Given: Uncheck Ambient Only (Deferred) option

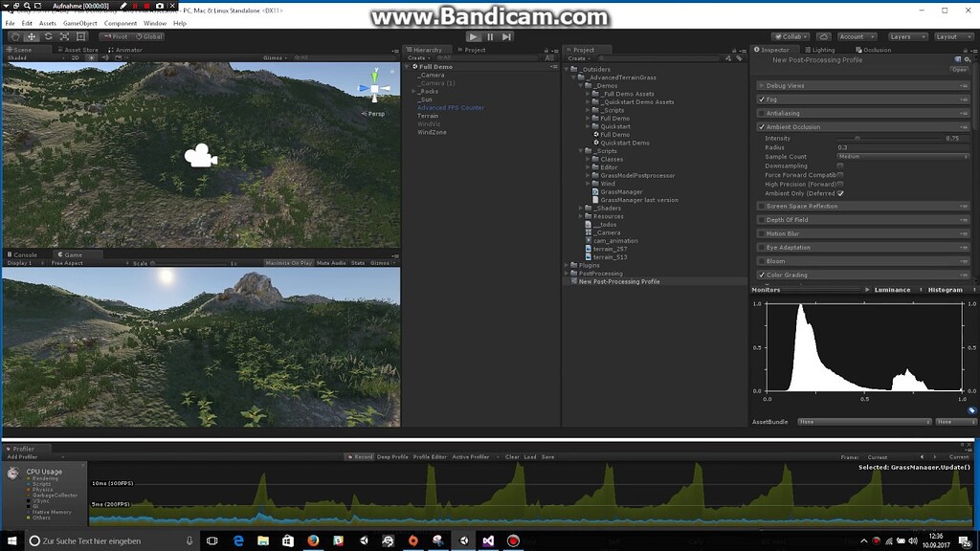Looking at the screenshot, I should click(839, 193).
